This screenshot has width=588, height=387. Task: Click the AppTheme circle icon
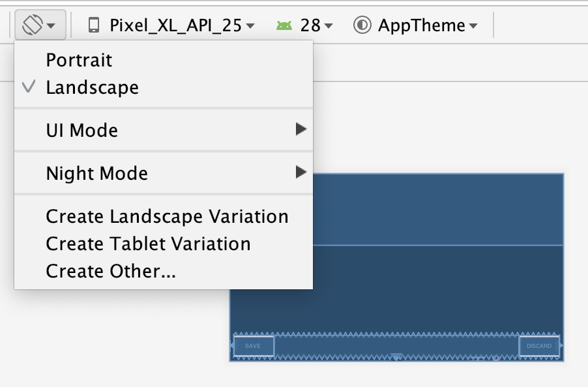point(362,25)
